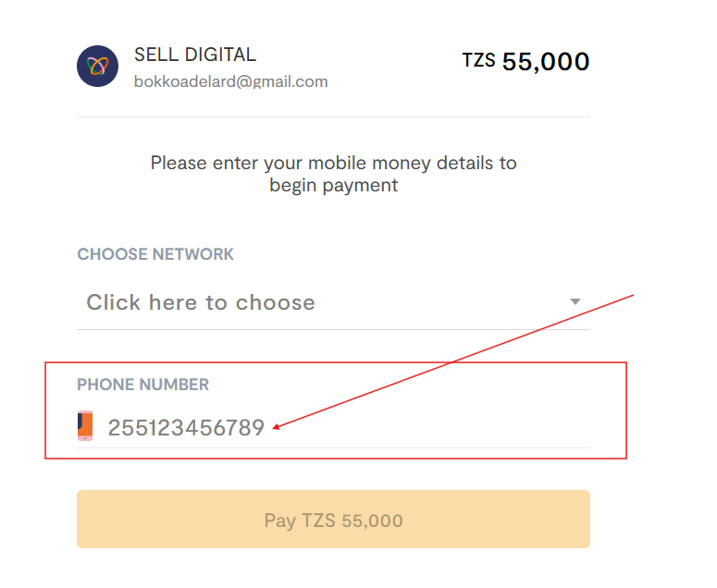This screenshot has height=588, width=717.
Task: Click the orange phone icon
Action: [85, 425]
